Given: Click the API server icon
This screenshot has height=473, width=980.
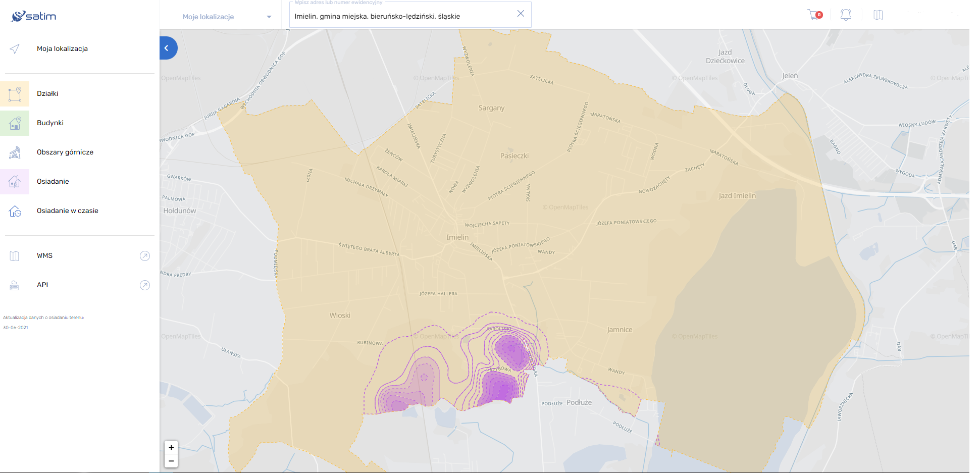Looking at the screenshot, I should point(15,285).
